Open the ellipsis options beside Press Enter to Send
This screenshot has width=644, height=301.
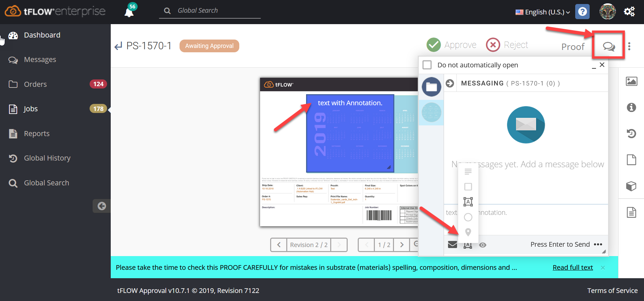point(598,244)
